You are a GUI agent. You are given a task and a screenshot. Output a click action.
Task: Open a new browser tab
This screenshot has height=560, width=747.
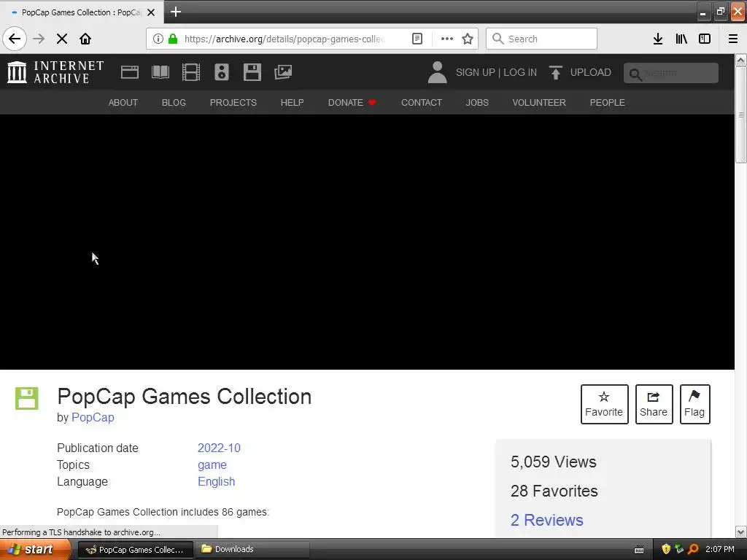coord(176,12)
